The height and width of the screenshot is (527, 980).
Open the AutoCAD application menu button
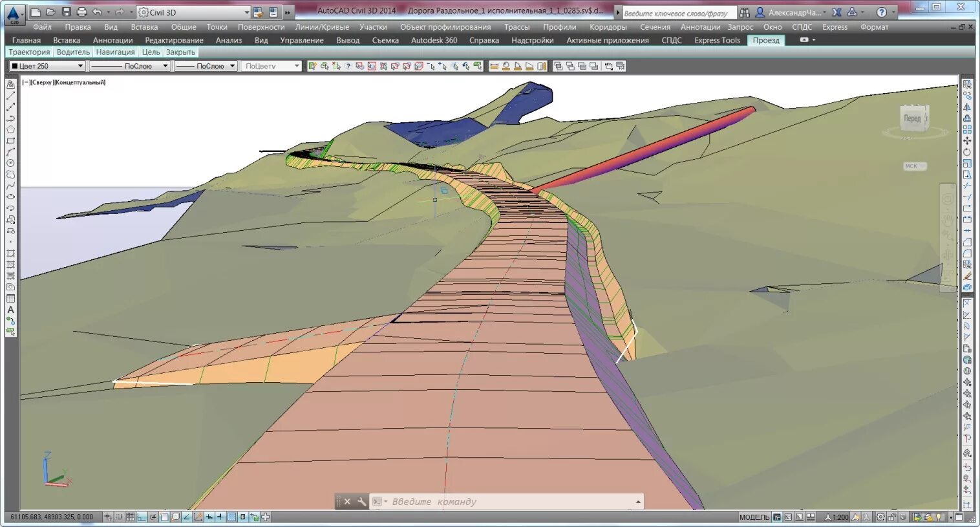[x=14, y=15]
